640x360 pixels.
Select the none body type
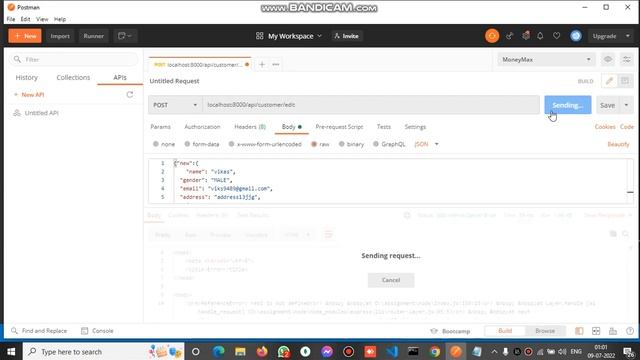point(164,144)
